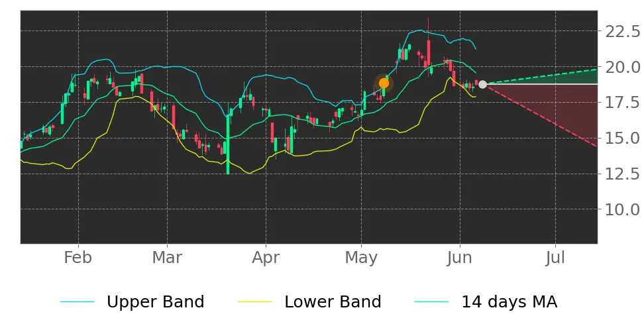Click the green dashed upward projection line
This screenshot has width=644, height=322.
click(x=542, y=76)
